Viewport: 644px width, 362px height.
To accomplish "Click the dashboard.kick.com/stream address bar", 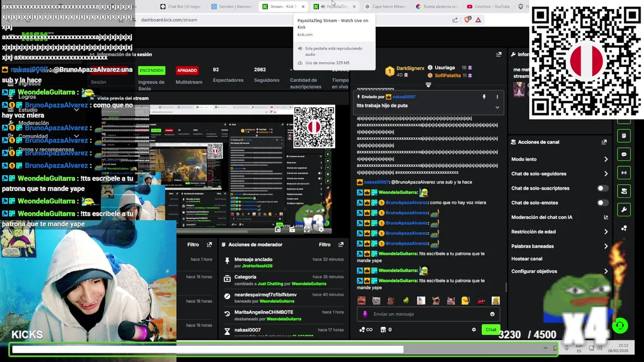I will point(292,20).
